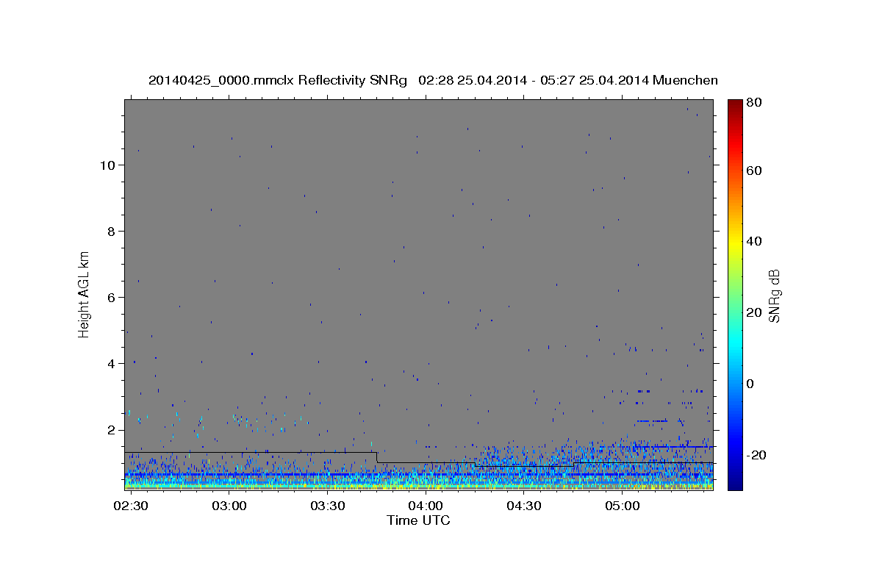Screen dimensions: 882x588
Task: Click the colorbar value 40
Action: [x=754, y=241]
